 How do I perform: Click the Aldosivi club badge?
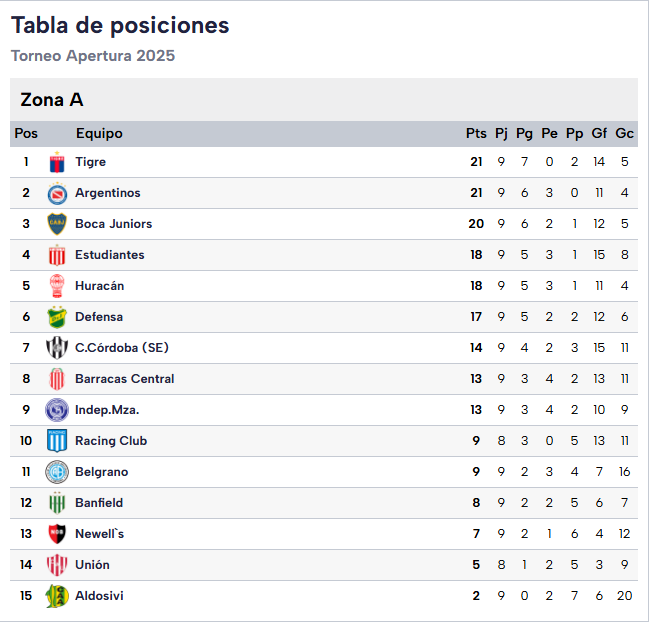[x=57, y=596]
